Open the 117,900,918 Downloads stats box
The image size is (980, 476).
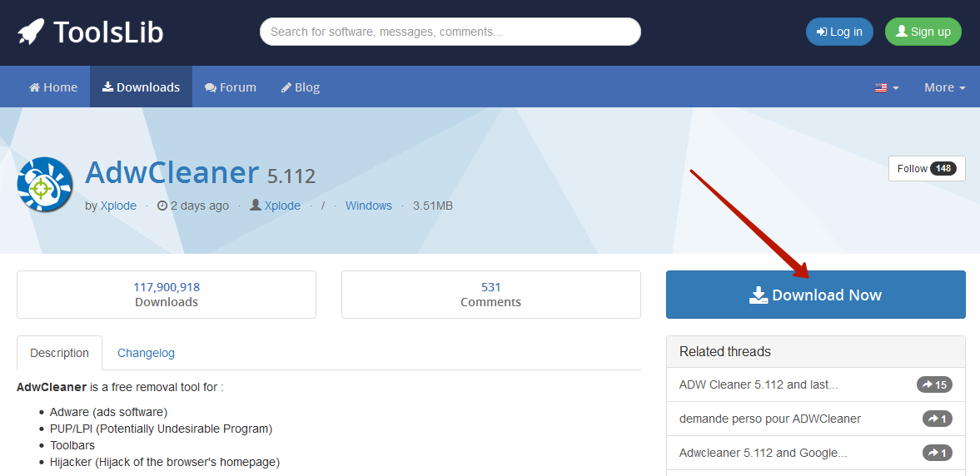coord(167,295)
